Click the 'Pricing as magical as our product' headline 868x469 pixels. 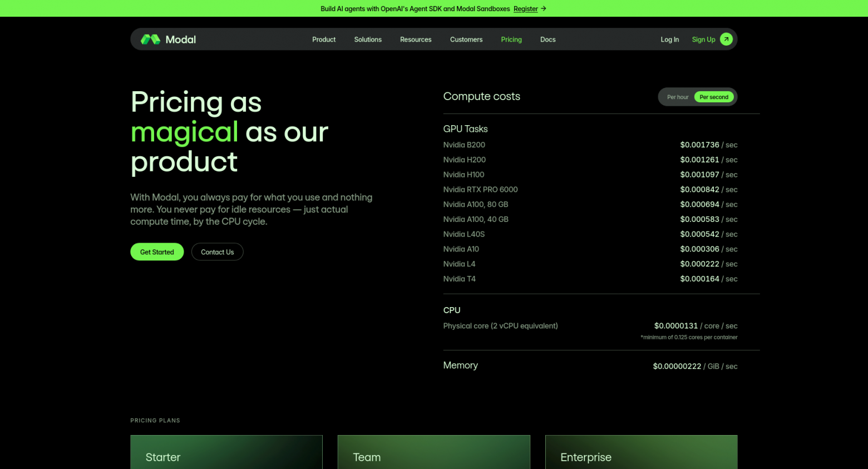click(x=229, y=132)
